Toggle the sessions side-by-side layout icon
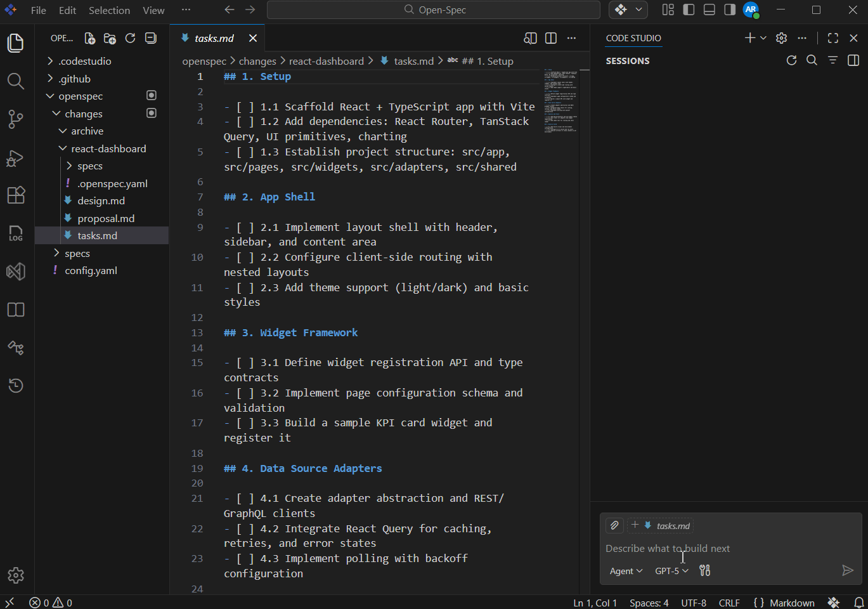Viewport: 868px width, 609px height. click(853, 60)
